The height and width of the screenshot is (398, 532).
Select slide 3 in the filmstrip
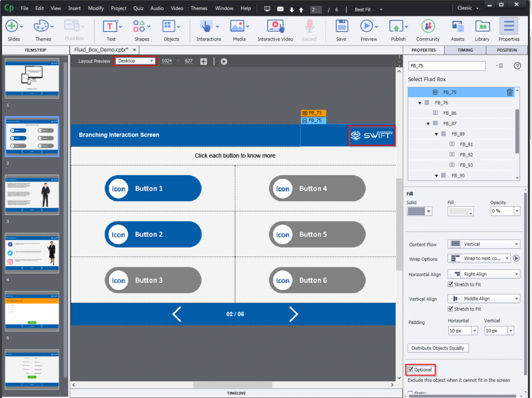(33, 195)
